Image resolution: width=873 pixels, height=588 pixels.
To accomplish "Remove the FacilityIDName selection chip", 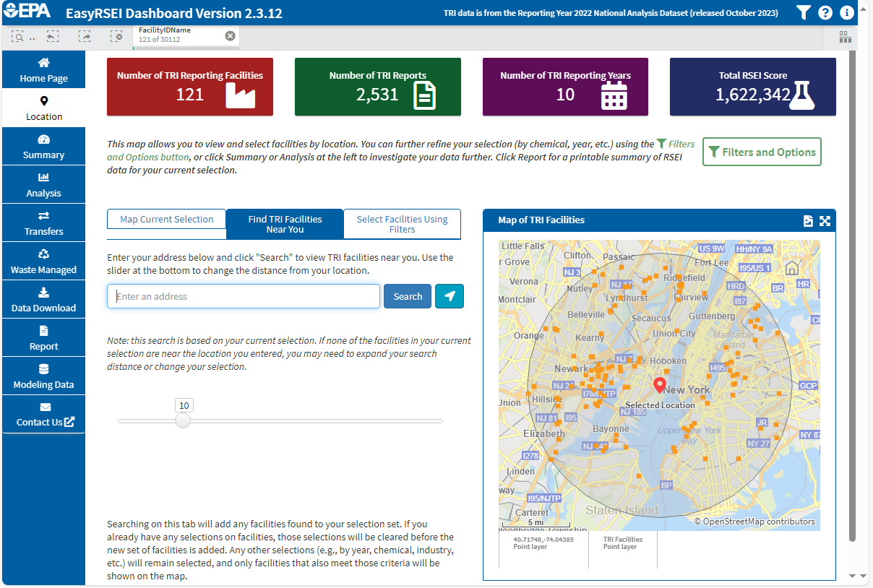I will (230, 35).
